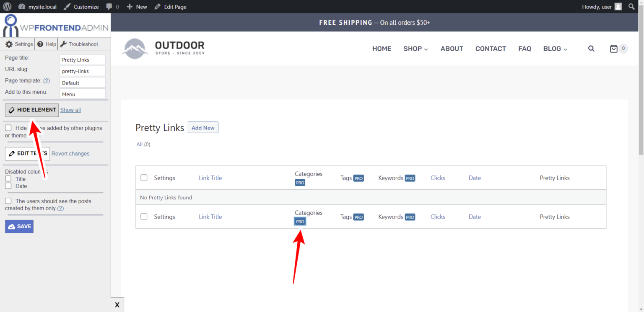Click the WordPress logo in the admin bar
The image size is (644, 312).
[6, 6]
